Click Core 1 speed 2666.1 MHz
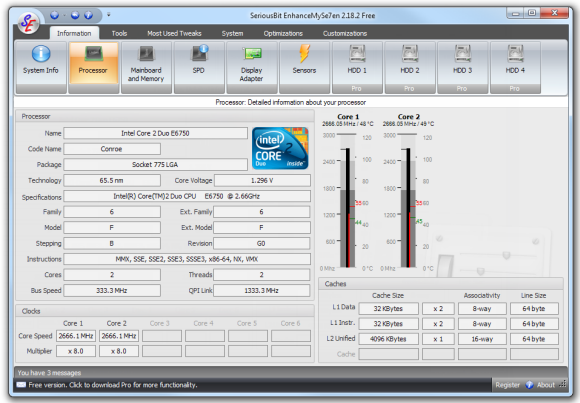 [x=76, y=336]
